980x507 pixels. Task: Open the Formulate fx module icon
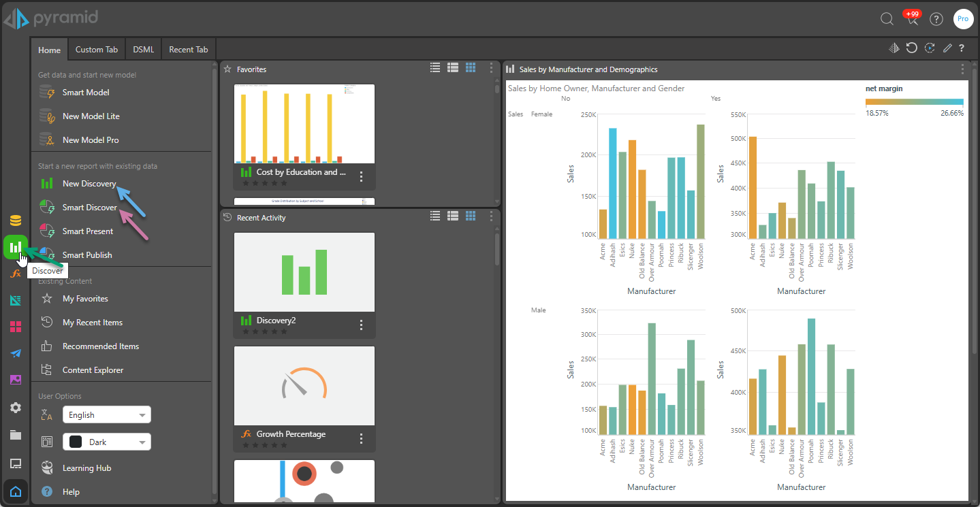[x=15, y=274]
